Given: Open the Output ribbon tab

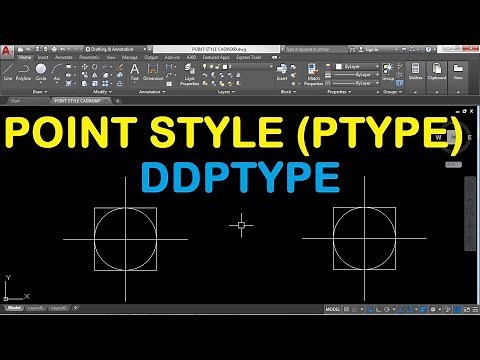Looking at the screenshot, I should (x=151, y=57).
